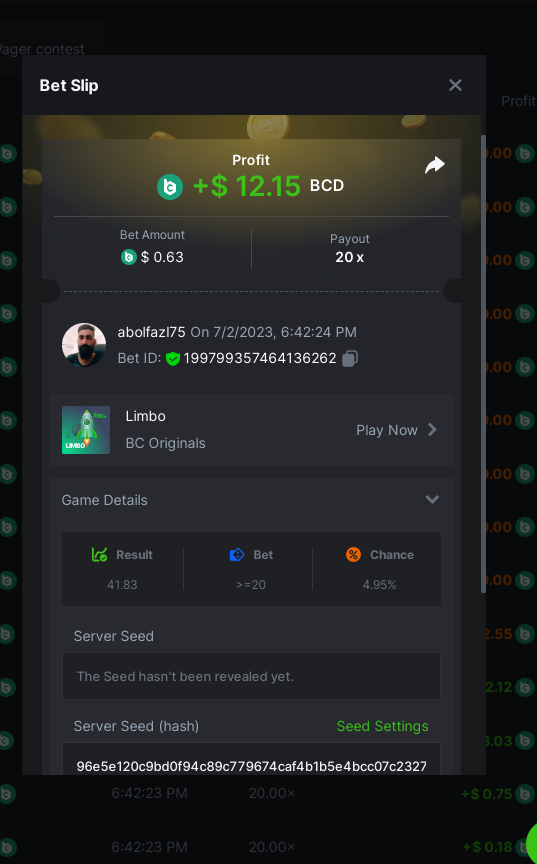Image resolution: width=537 pixels, height=864 pixels.
Task: Open Seed Settings
Action: point(382,726)
